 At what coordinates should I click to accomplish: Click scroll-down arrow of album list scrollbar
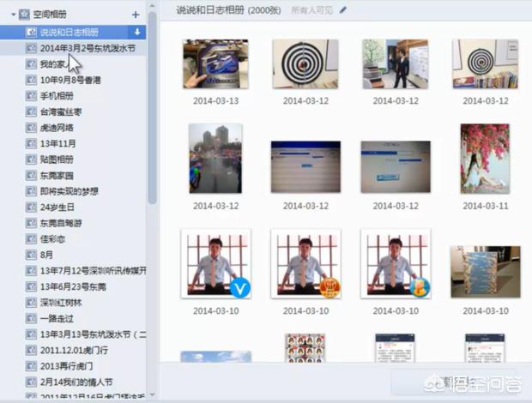[152, 394]
